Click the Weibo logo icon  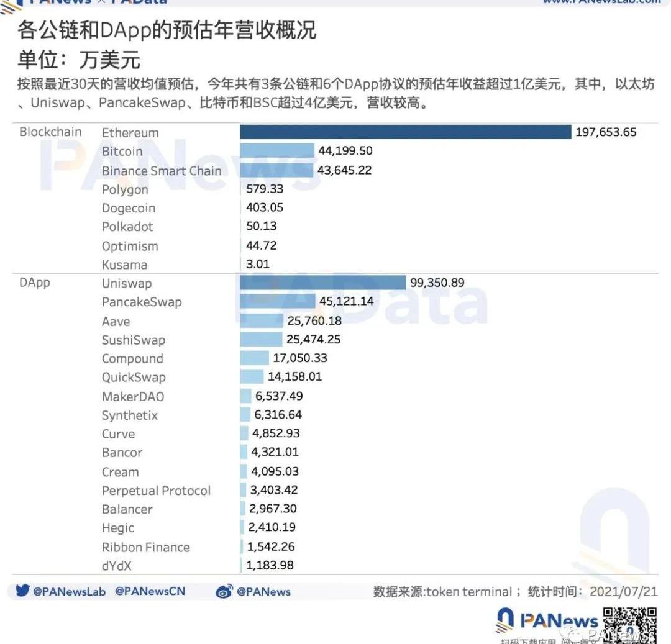(224, 592)
